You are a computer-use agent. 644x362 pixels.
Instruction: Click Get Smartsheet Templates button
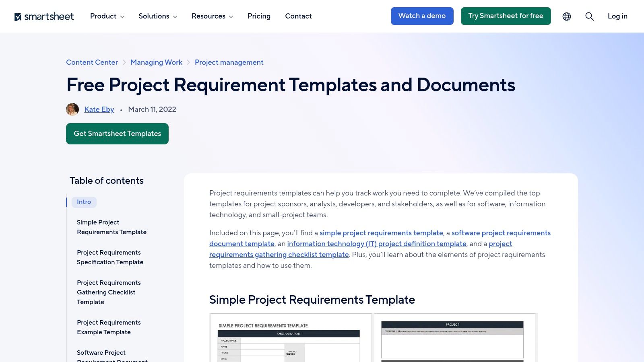[117, 134]
